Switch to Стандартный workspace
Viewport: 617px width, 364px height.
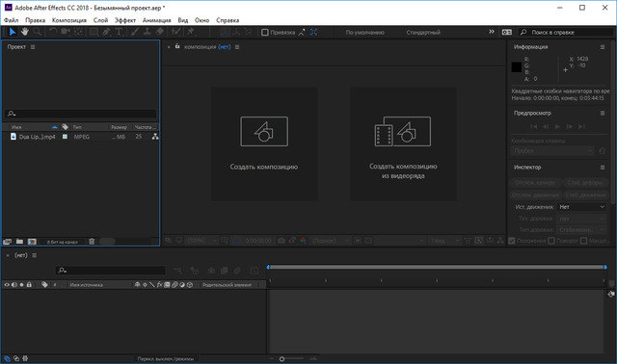423,32
